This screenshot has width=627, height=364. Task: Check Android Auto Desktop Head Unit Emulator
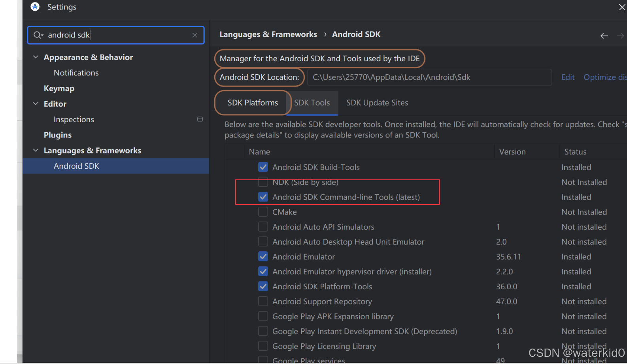point(263,241)
